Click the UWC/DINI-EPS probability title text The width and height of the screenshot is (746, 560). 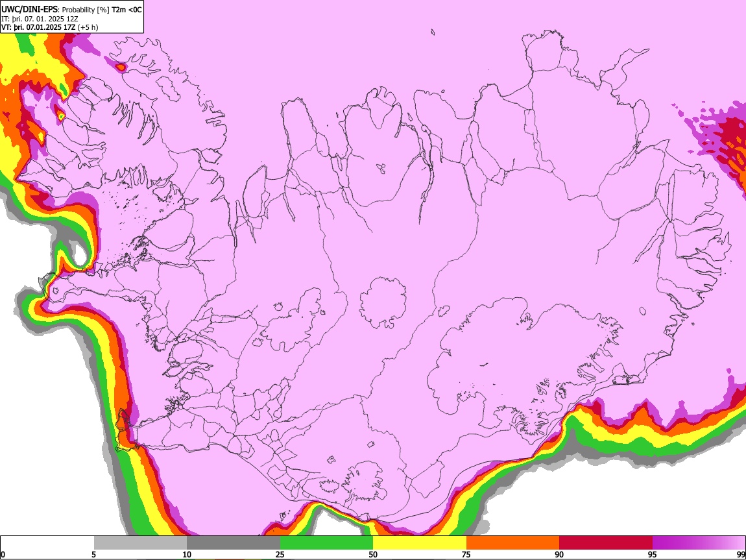point(71,10)
